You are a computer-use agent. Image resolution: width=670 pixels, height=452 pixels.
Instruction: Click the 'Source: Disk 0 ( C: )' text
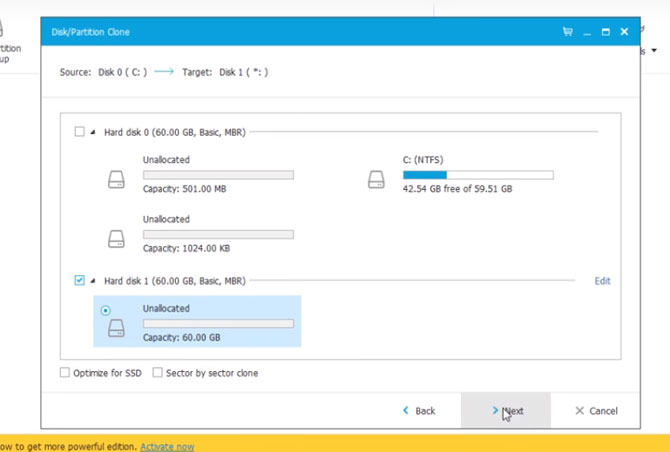(x=103, y=72)
